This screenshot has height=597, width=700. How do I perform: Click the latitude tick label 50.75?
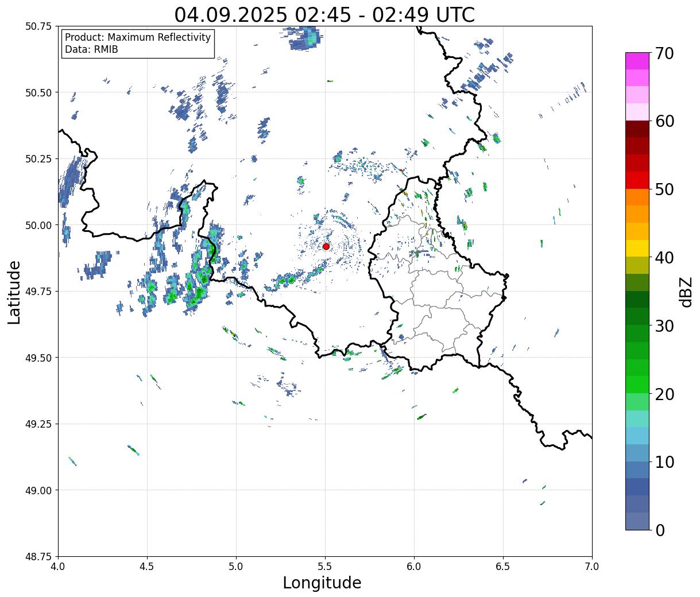pyautogui.click(x=39, y=26)
